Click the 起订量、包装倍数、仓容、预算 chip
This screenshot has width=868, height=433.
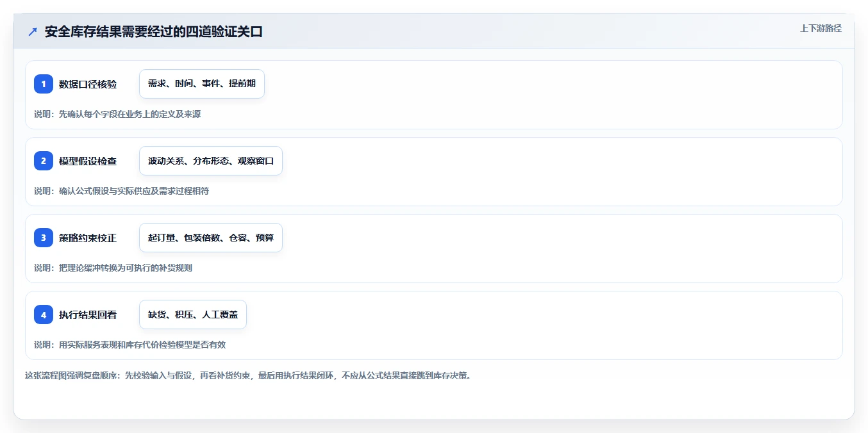pos(211,238)
